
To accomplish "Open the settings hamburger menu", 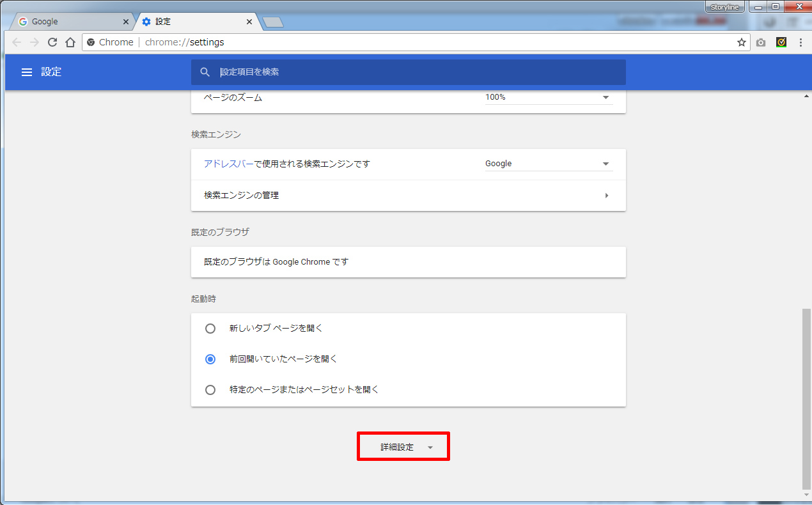I will click(27, 72).
